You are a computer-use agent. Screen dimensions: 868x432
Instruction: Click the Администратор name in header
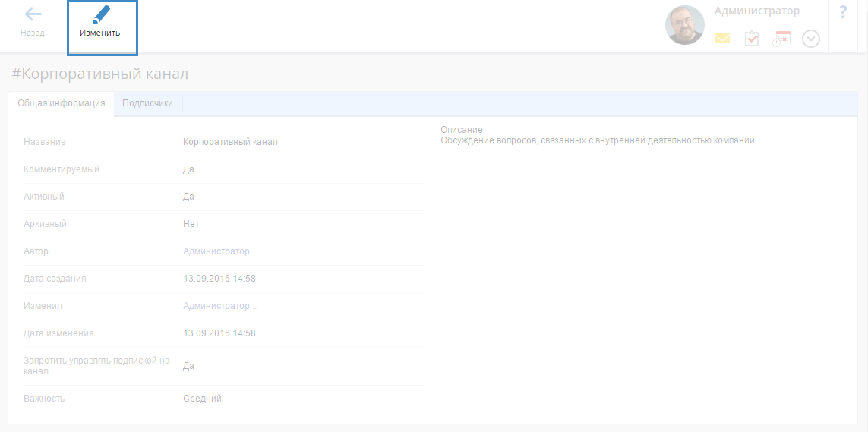click(x=756, y=11)
